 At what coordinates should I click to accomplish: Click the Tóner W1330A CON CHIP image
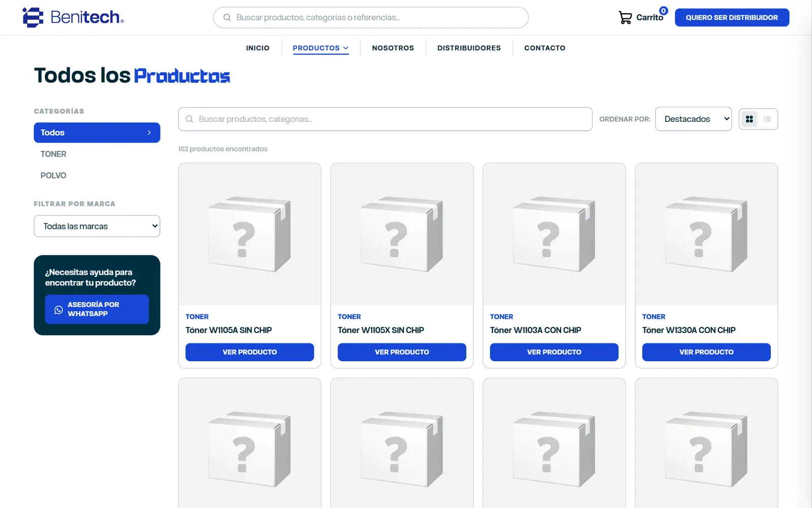point(706,234)
